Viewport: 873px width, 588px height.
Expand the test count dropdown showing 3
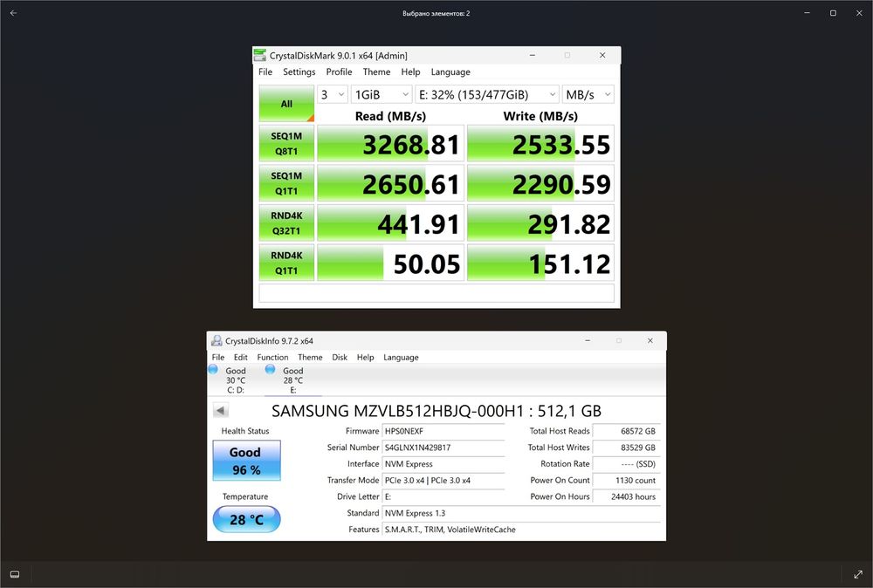tap(333, 94)
